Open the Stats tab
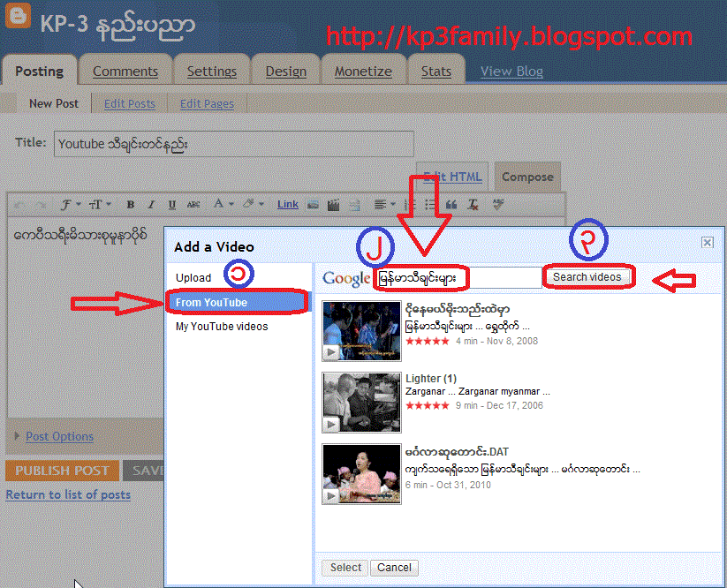 click(435, 71)
